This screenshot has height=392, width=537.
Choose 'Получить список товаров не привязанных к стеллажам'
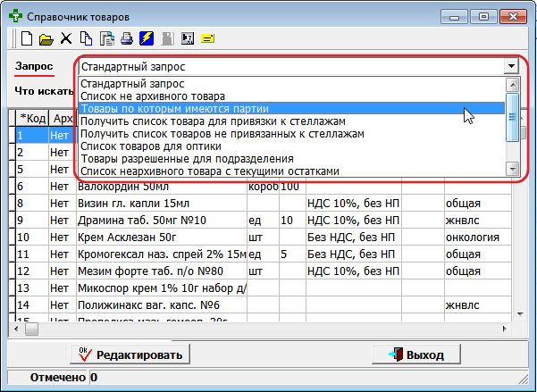pyautogui.click(x=292, y=134)
